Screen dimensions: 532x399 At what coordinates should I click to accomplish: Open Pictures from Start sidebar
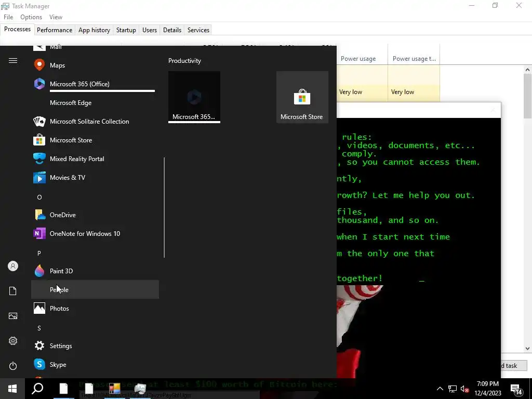13,316
